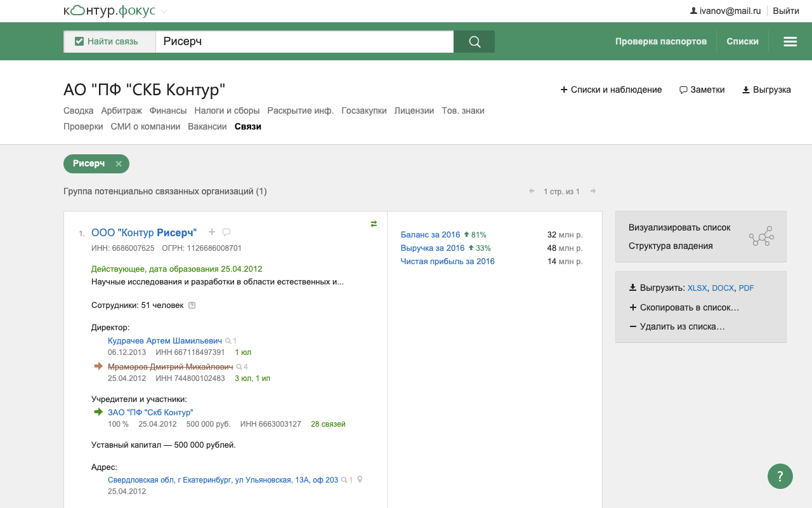This screenshot has width=812, height=508.
Task: Toggle the Найти связь checkbox
Action: [x=79, y=41]
